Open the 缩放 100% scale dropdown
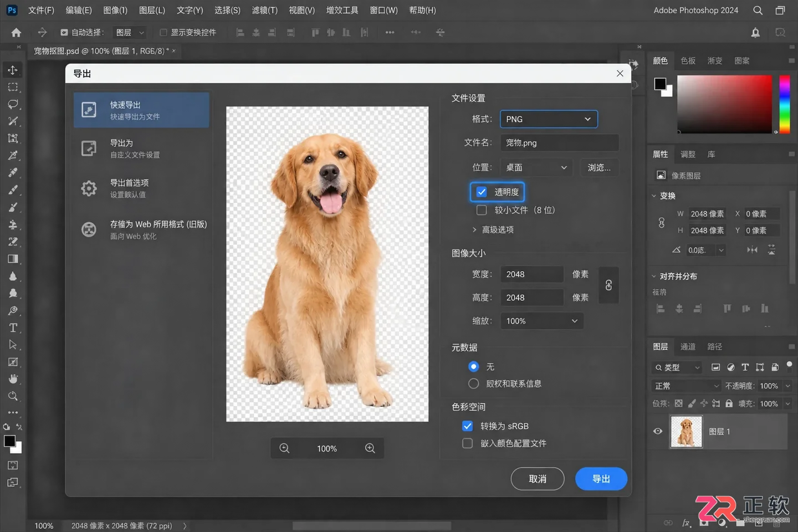Image resolution: width=798 pixels, height=532 pixels. pyautogui.click(x=541, y=321)
